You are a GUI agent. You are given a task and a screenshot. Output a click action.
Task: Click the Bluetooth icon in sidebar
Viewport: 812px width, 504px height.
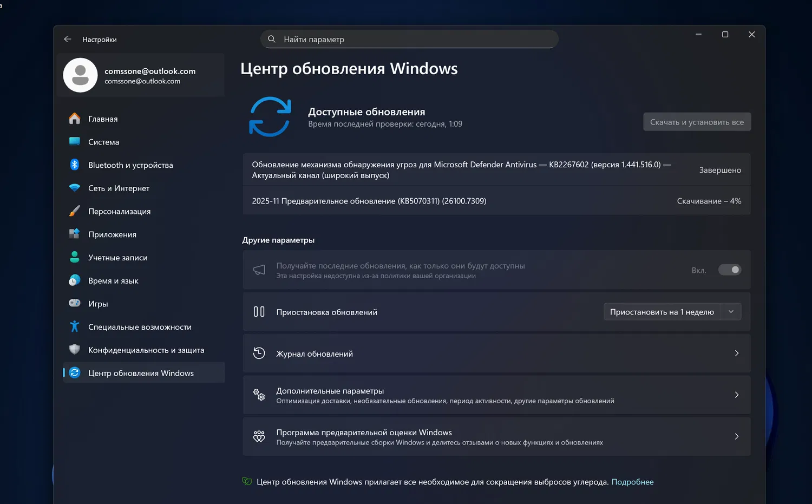75,165
